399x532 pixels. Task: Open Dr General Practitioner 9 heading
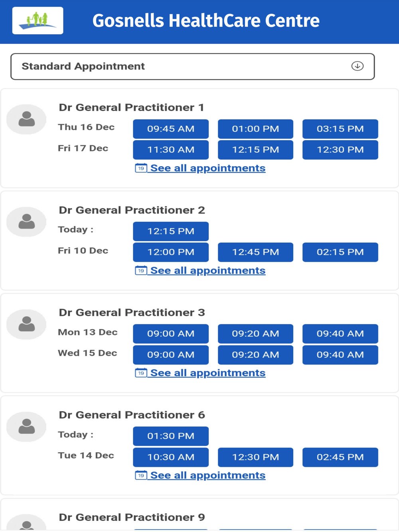[132, 517]
